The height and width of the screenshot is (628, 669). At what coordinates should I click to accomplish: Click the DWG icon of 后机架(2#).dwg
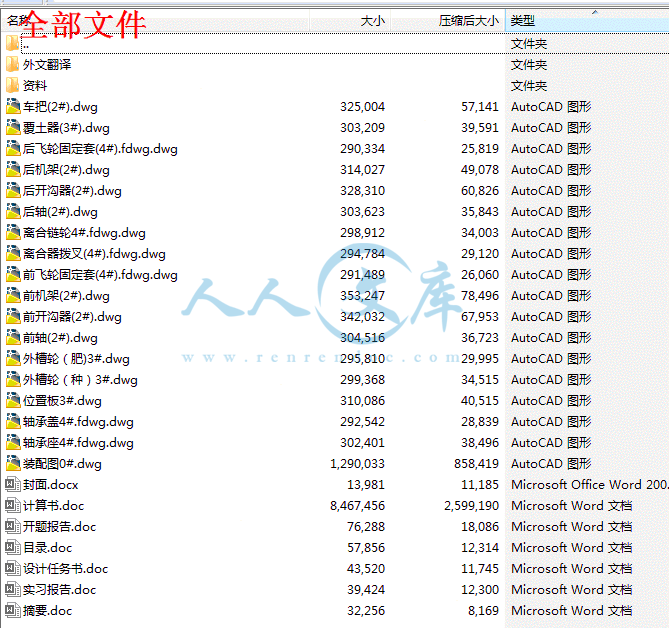pyautogui.click(x=13, y=170)
